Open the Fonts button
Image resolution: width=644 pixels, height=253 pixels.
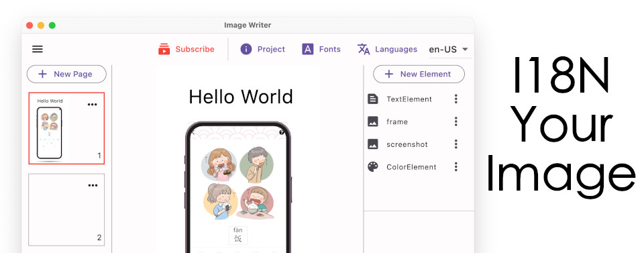point(321,49)
